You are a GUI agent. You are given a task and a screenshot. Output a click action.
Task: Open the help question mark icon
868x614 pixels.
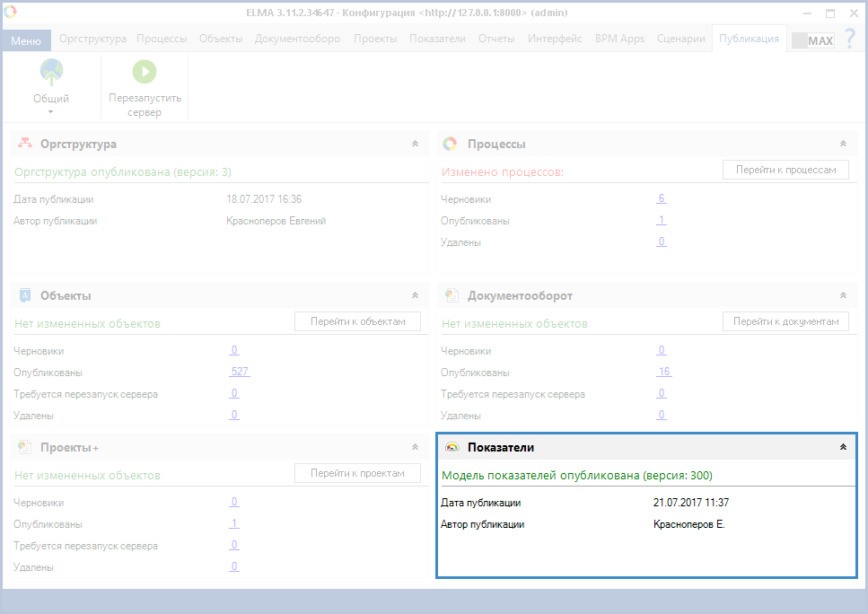(849, 40)
